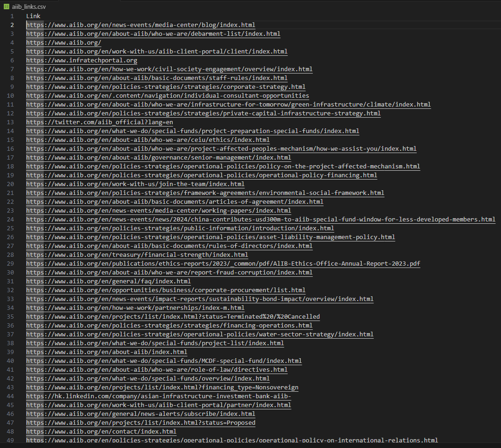Open the twitter.com aiib_official link
This screenshot has width=501, height=448.
(99, 122)
